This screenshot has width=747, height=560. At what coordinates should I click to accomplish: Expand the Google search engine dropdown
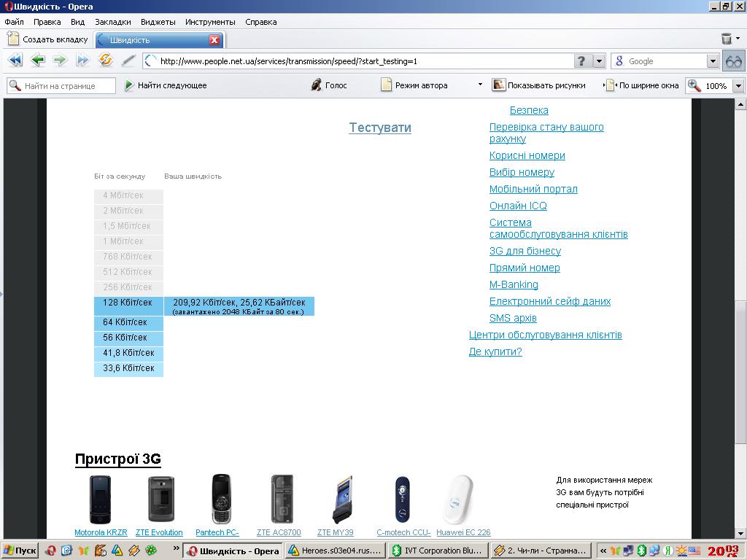click(x=713, y=61)
